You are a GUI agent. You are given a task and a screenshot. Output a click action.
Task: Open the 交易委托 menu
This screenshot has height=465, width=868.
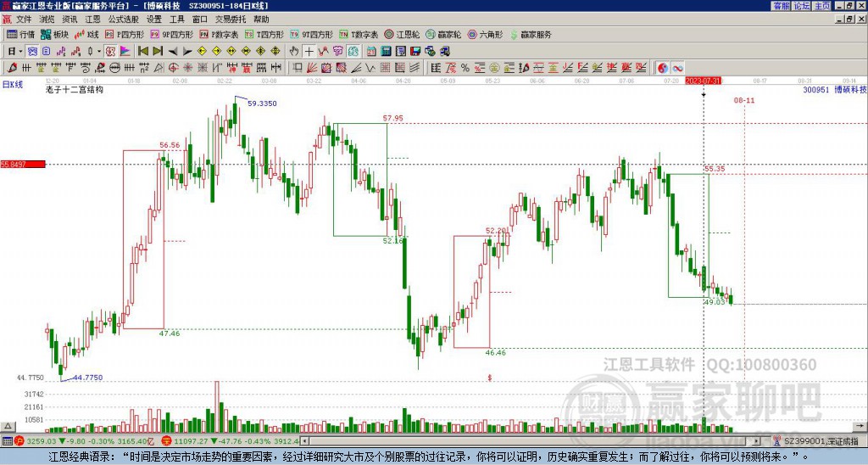tap(231, 20)
